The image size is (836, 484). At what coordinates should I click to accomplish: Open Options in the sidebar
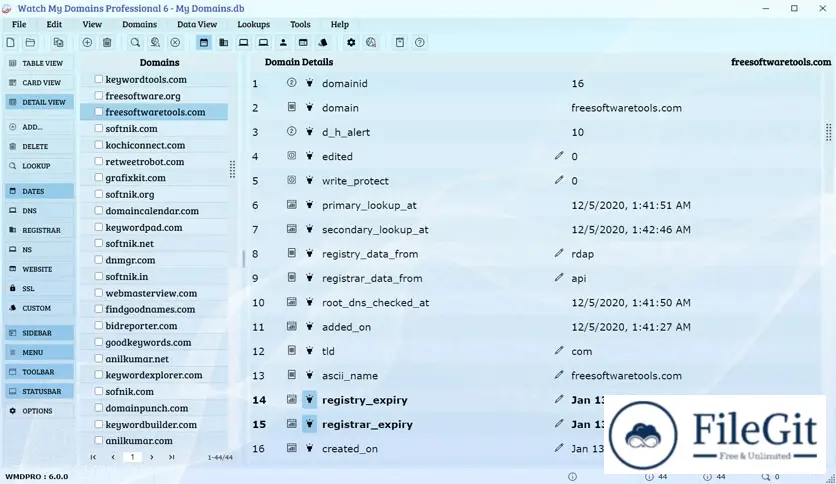(39, 411)
